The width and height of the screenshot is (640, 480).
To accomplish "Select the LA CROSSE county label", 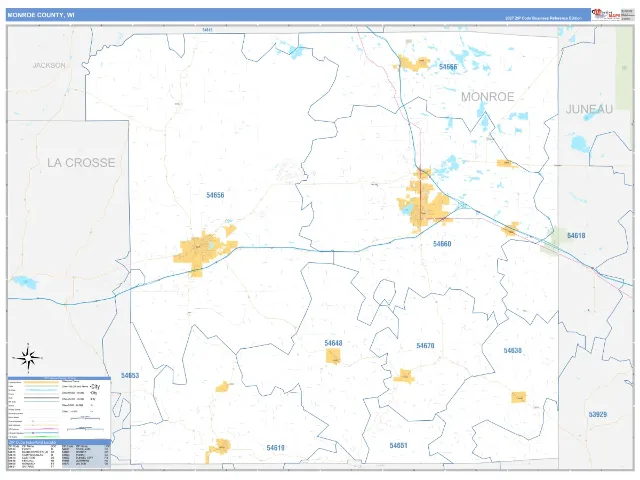I will click(81, 162).
